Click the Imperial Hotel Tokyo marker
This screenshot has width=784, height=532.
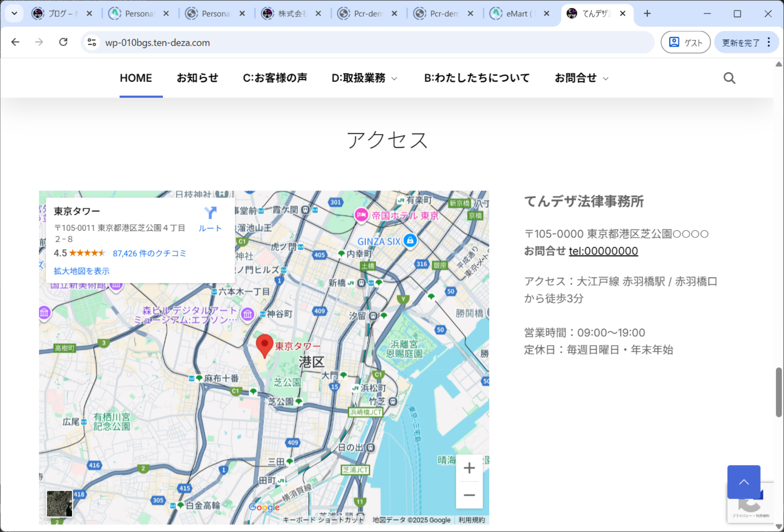coord(361,215)
